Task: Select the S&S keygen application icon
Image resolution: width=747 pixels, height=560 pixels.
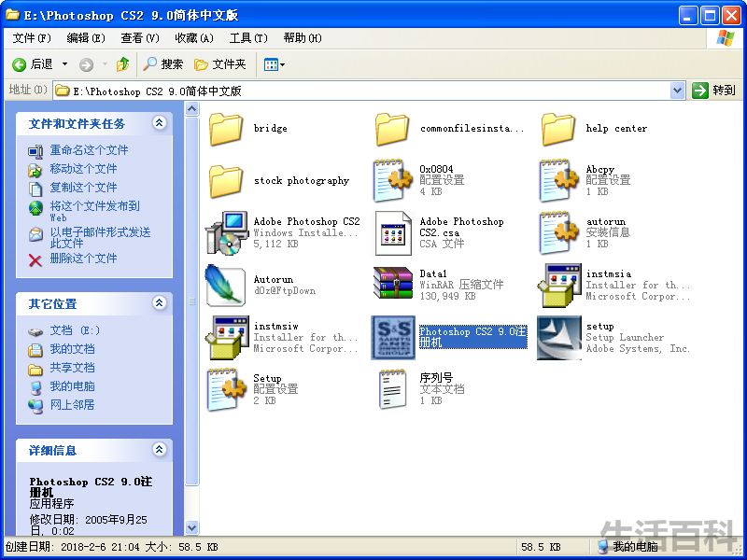Action: 393,337
